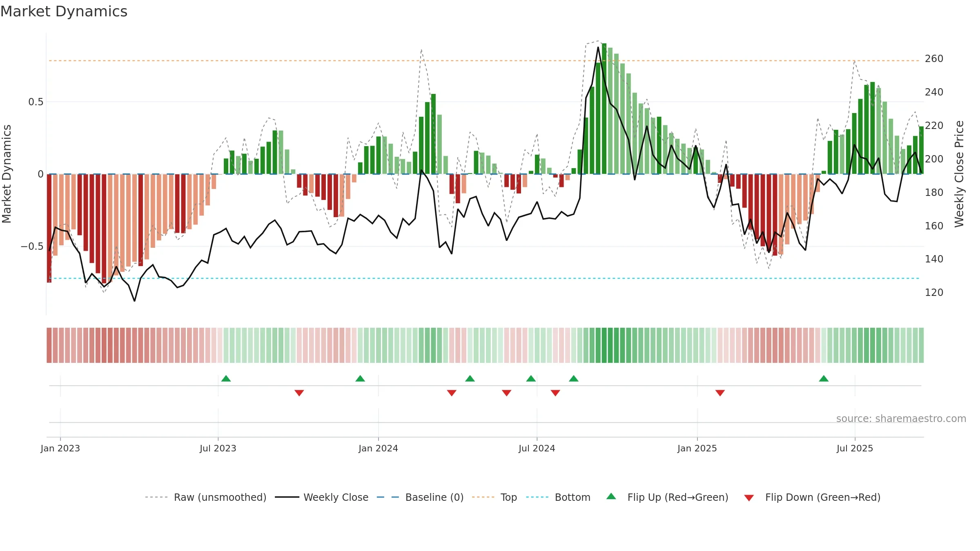Click the Bottom legend entry

tap(558, 497)
